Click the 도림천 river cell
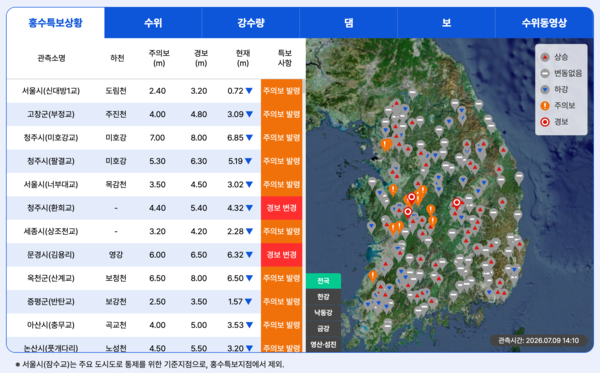 point(116,91)
